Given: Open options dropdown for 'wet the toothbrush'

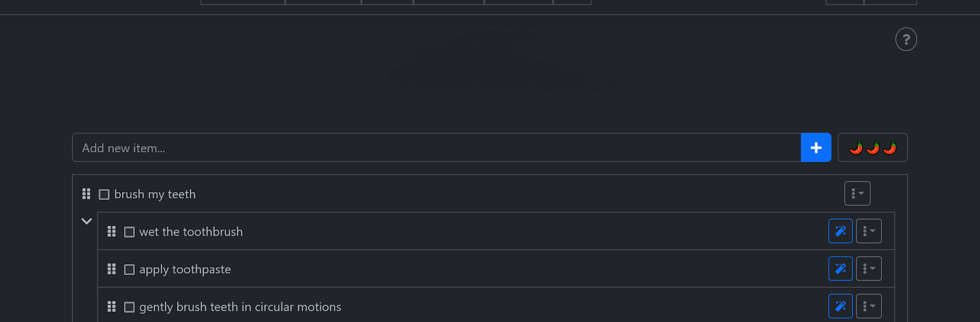Looking at the screenshot, I should coord(869,231).
